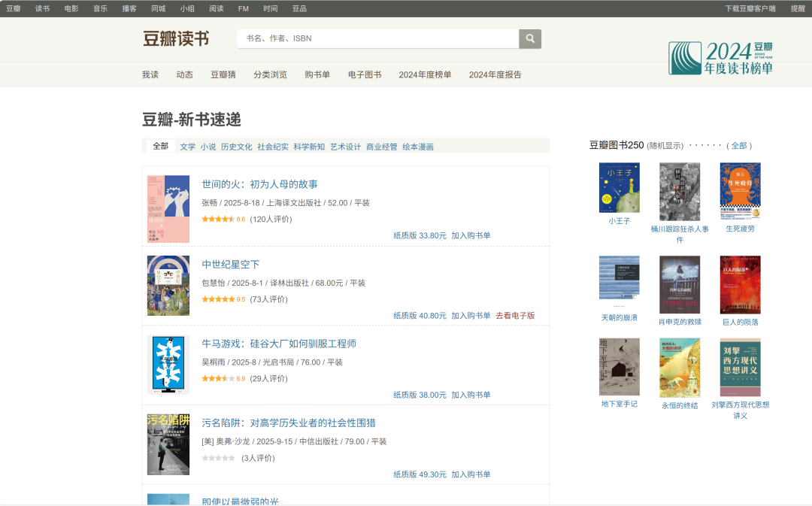Select the 历史文化 category tab
Screen dimensions: 812x506
pyautogui.click(x=237, y=147)
